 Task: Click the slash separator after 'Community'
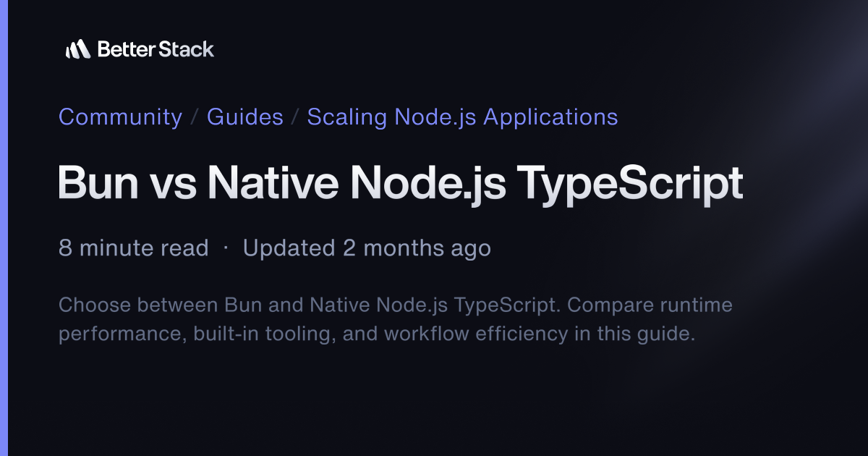[195, 117]
